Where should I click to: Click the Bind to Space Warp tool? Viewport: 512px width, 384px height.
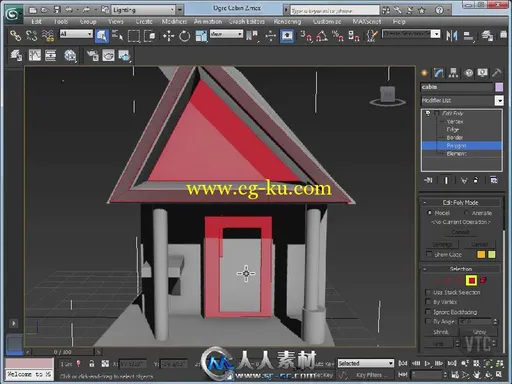click(48, 36)
